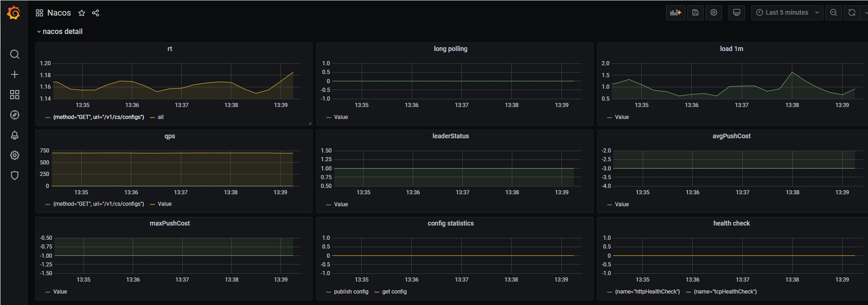This screenshot has width=868, height=305.
Task: Open Server Admin shield icon
Action: [15, 175]
